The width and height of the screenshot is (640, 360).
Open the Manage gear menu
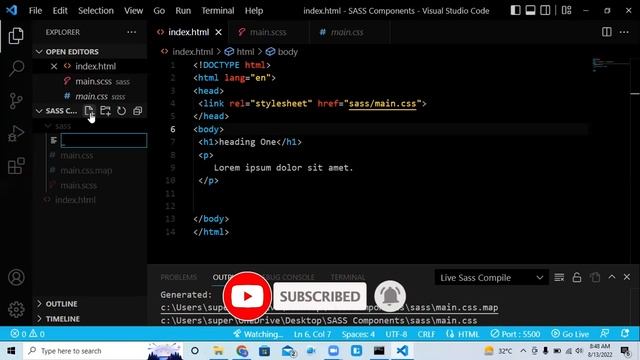click(16, 309)
